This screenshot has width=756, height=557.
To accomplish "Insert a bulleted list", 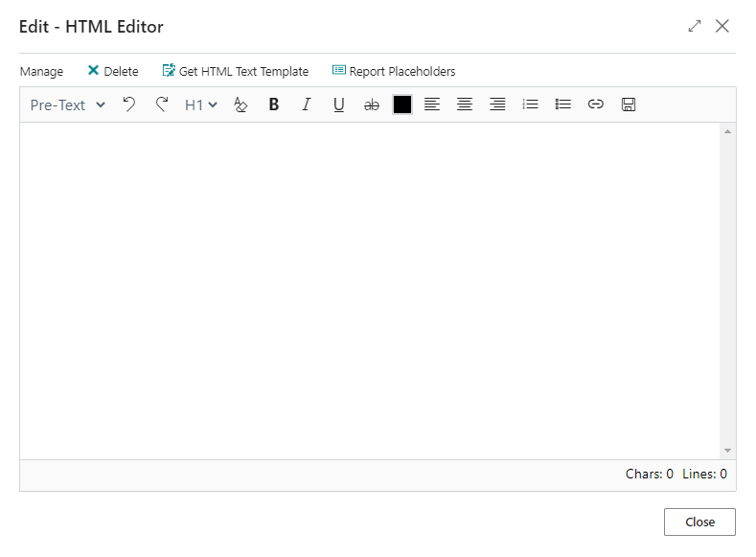I will 563,104.
